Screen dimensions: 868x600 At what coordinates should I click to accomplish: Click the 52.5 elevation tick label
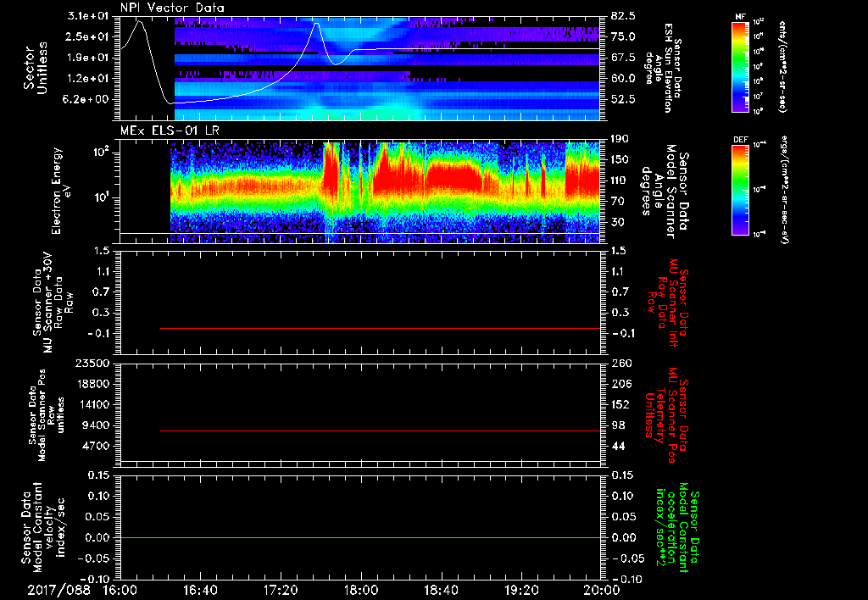click(x=623, y=99)
